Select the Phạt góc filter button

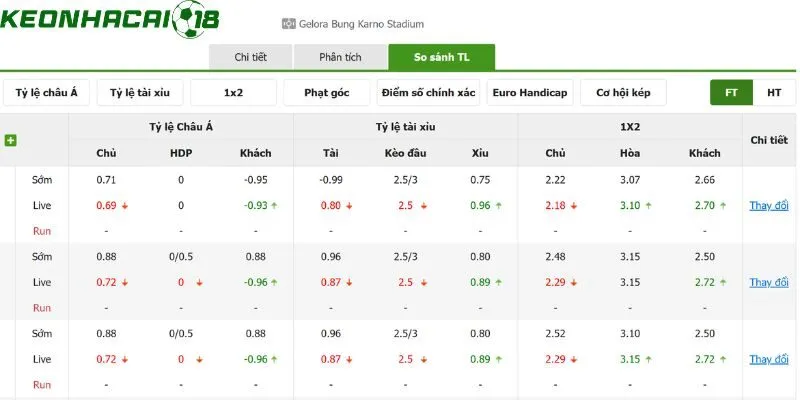(327, 93)
